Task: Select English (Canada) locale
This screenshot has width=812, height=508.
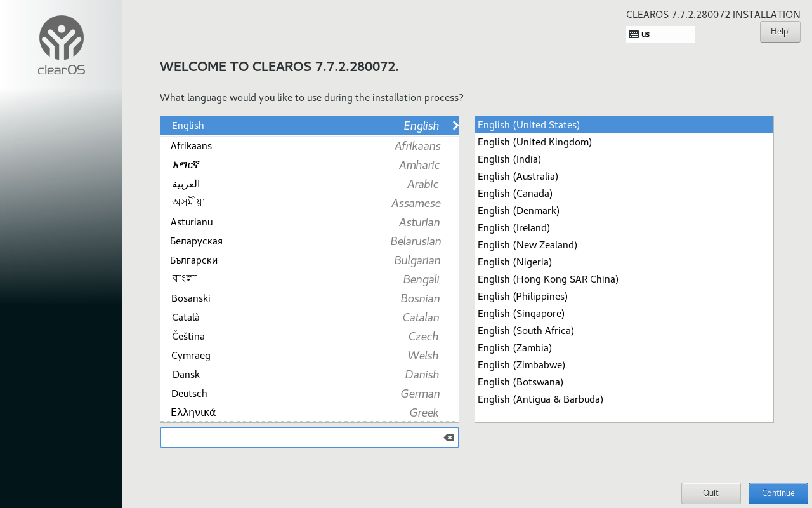Action: tap(624, 194)
